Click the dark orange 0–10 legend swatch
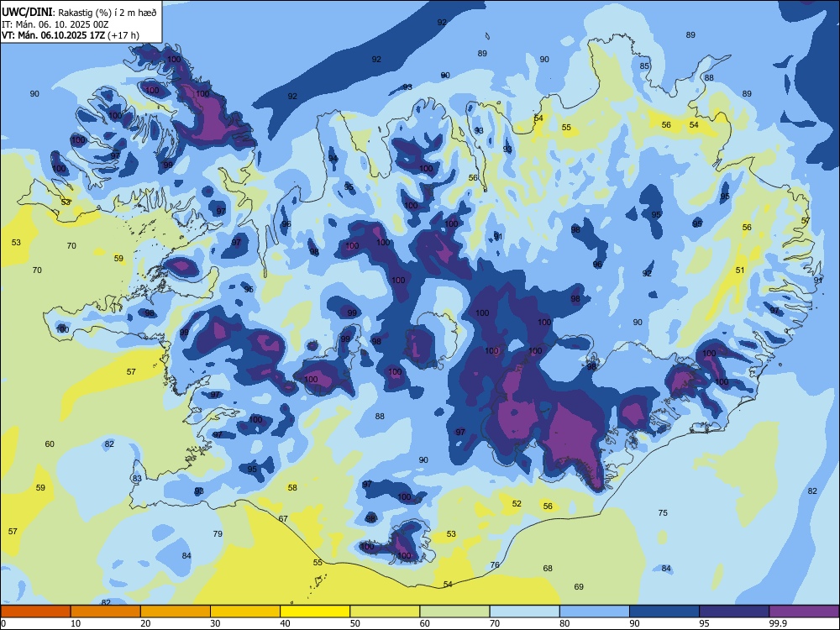The width and height of the screenshot is (840, 630). 35,612
